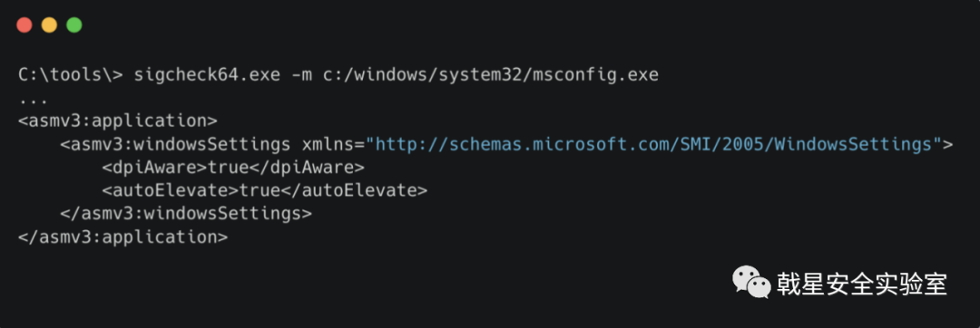Click the red close dot
The width and height of the screenshot is (980, 328).
point(24,25)
